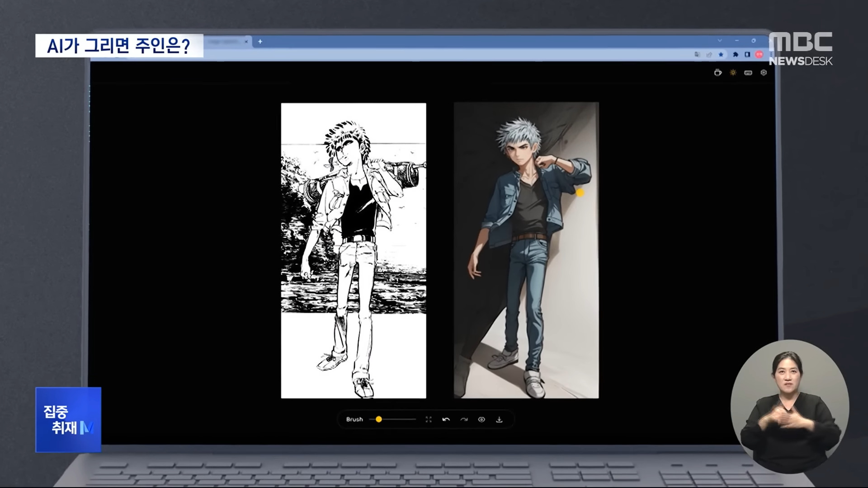868x488 pixels.
Task: Toggle original image view with eye icon
Action: 481,419
